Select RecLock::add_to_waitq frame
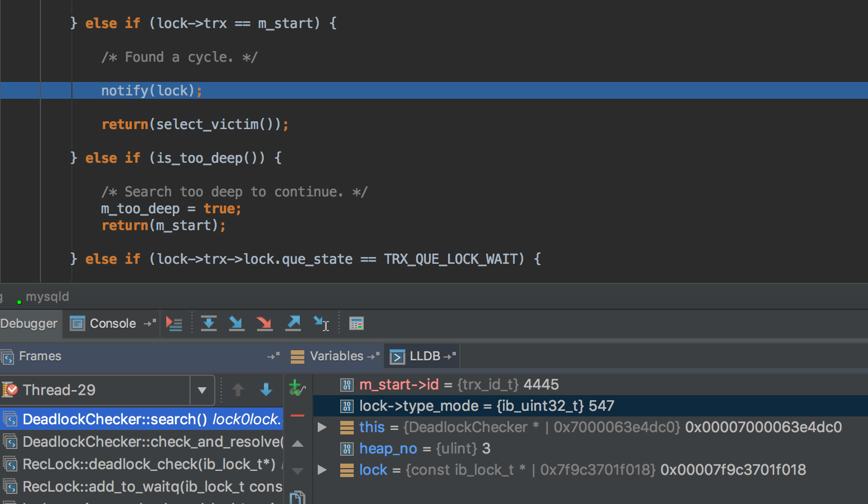Screen dimensions: 868x504 [x=141, y=487]
